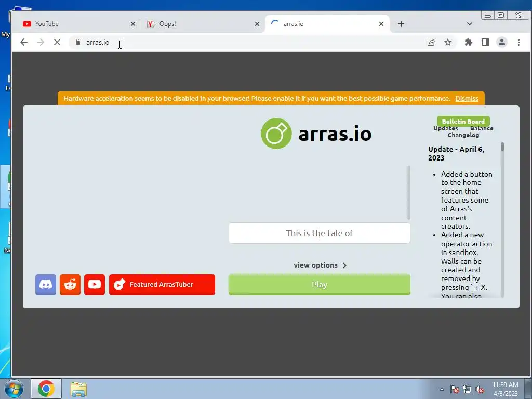This screenshot has width=532, height=399.
Task: Open the Windows Start menu
Action: pos(14,389)
